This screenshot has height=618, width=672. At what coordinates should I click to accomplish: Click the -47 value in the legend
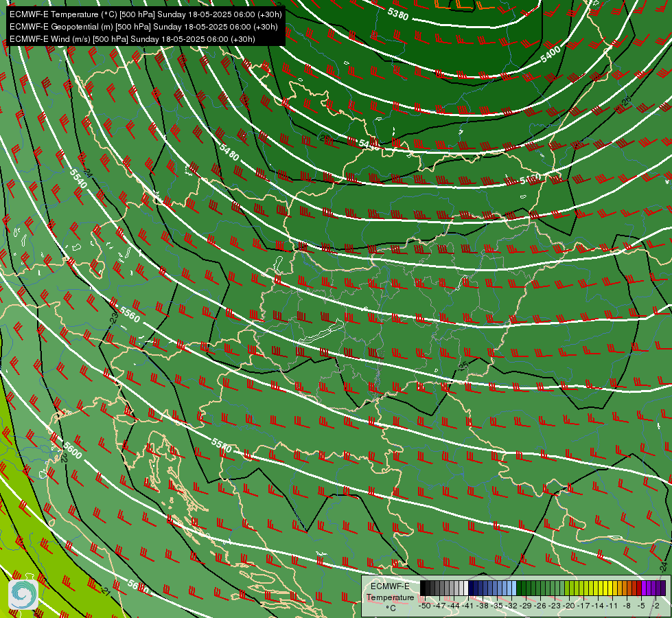tap(439, 606)
